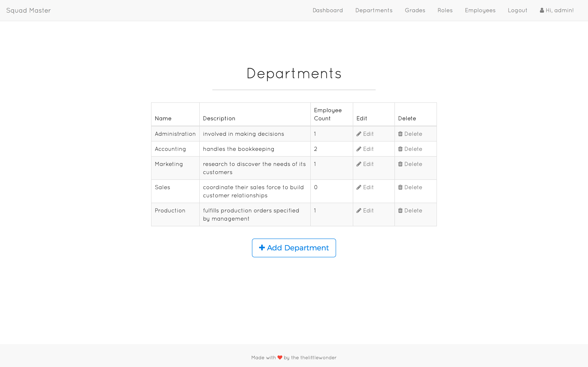Select Departments in the top navigation
The width and height of the screenshot is (588, 367).
pyautogui.click(x=374, y=10)
